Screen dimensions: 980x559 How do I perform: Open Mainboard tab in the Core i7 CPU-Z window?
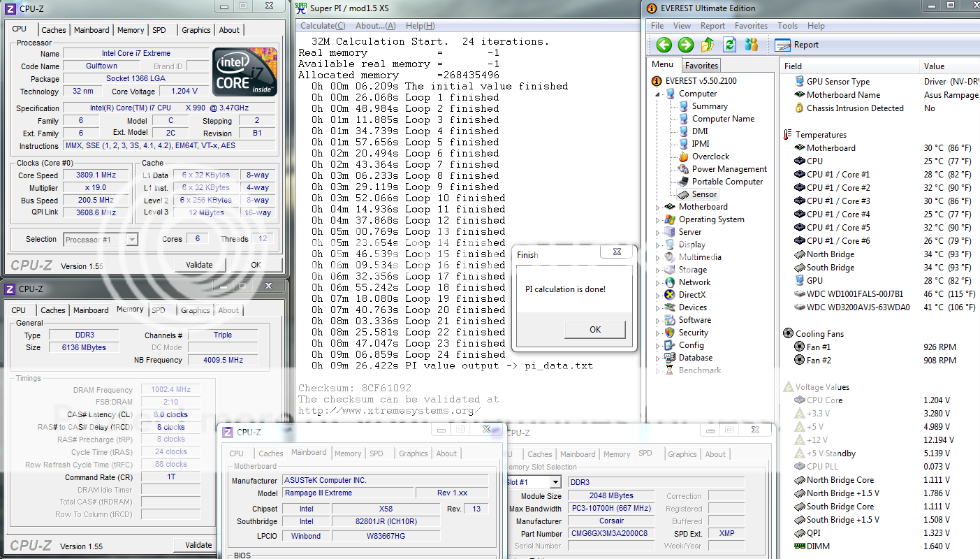pos(92,30)
